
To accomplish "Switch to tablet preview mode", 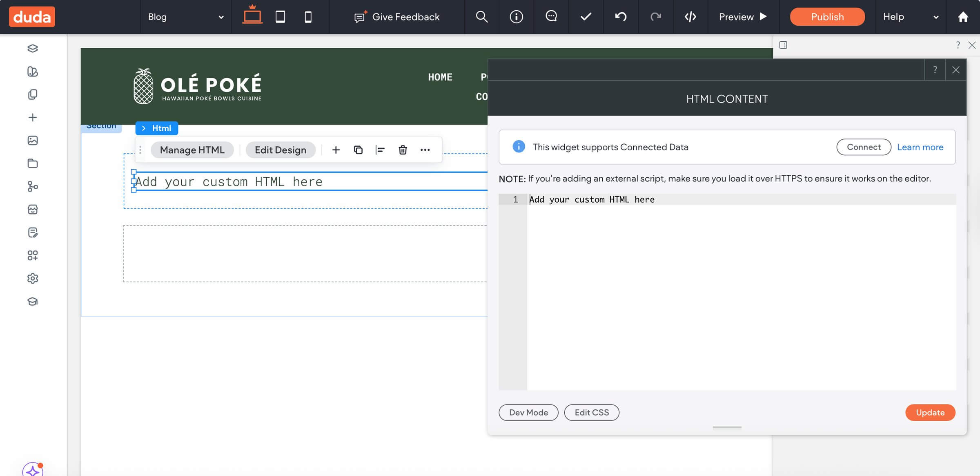I will tap(281, 17).
